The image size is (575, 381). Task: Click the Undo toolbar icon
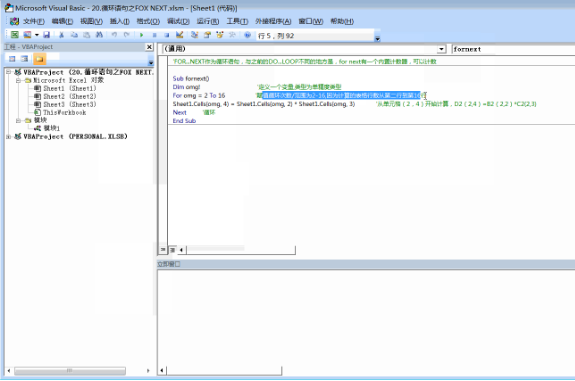[114, 35]
